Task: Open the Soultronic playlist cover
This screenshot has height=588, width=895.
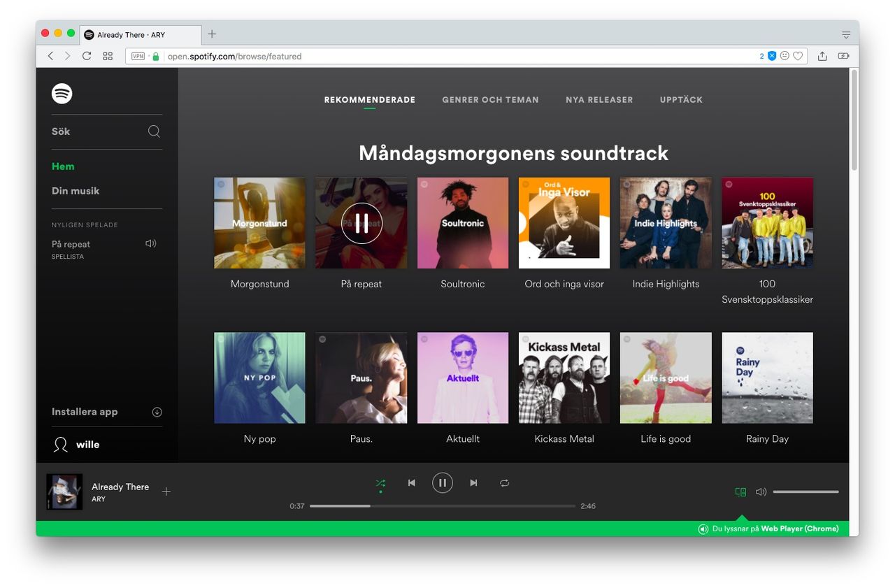Action: tap(463, 223)
